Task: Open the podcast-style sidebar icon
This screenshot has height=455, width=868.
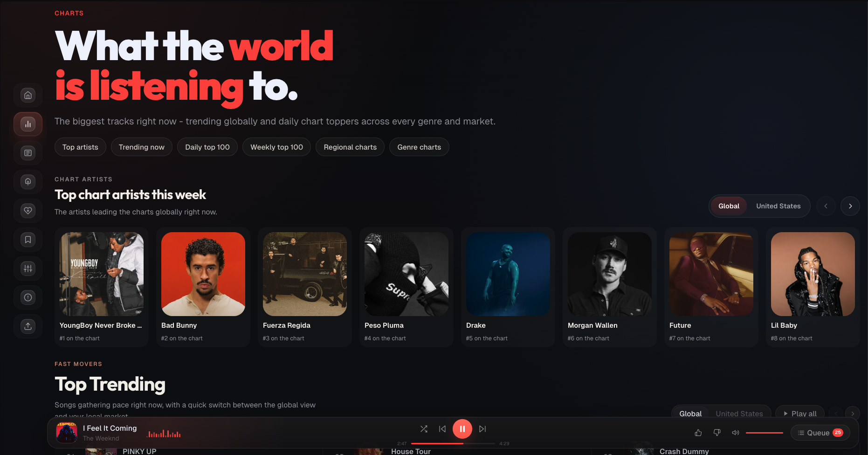Action: click(x=28, y=182)
